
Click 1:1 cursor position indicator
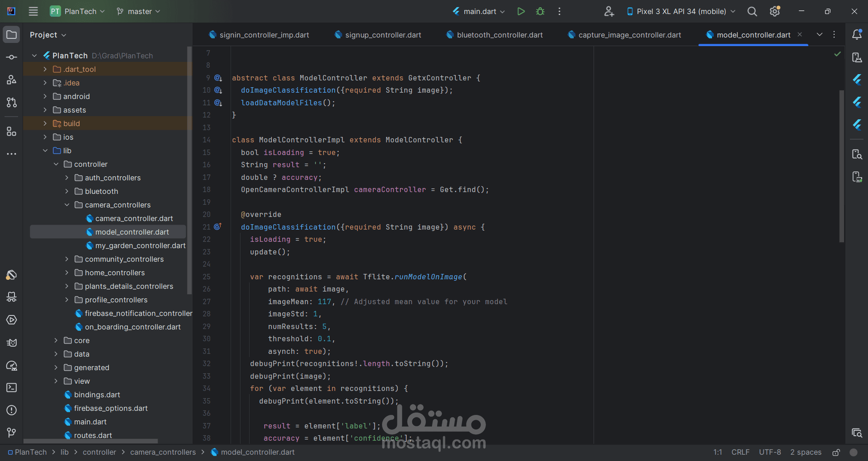717,452
